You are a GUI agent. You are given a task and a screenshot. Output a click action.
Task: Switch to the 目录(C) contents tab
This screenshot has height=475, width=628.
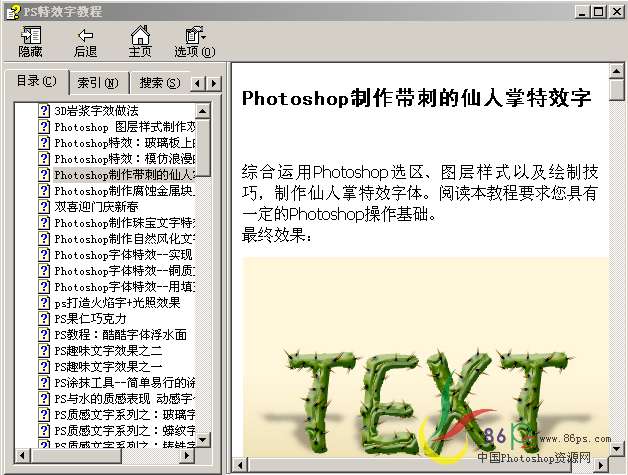point(36,81)
